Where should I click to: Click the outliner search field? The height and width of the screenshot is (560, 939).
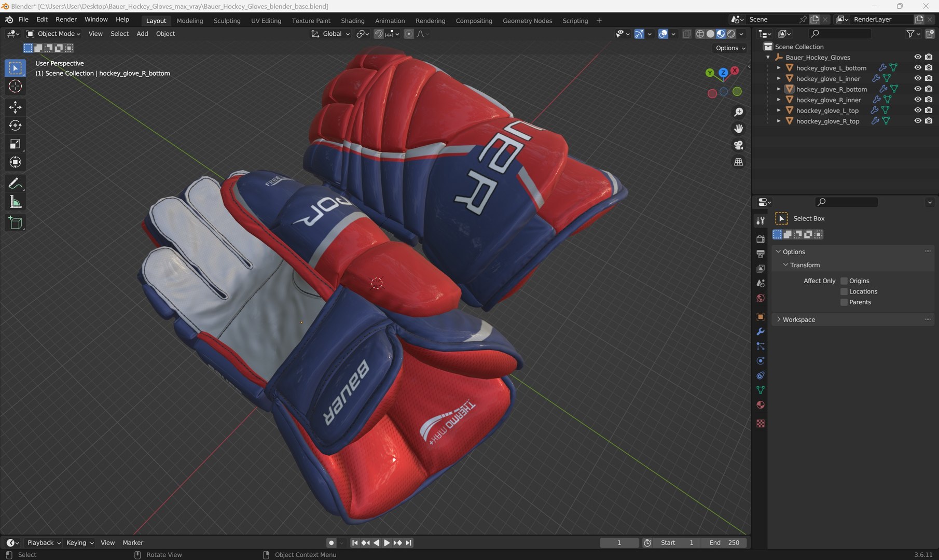(x=840, y=34)
